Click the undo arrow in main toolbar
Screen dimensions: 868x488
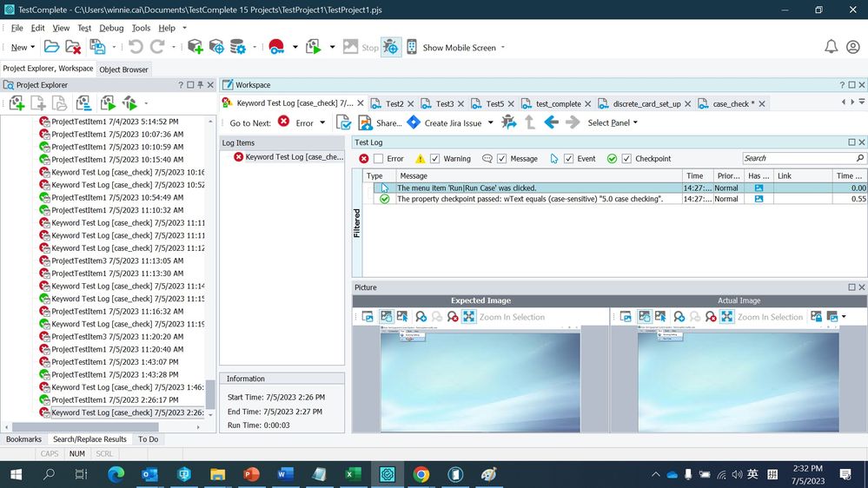136,47
